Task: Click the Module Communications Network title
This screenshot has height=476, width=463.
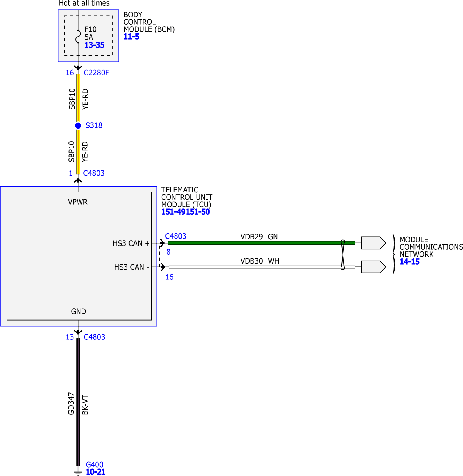Action: point(431,247)
